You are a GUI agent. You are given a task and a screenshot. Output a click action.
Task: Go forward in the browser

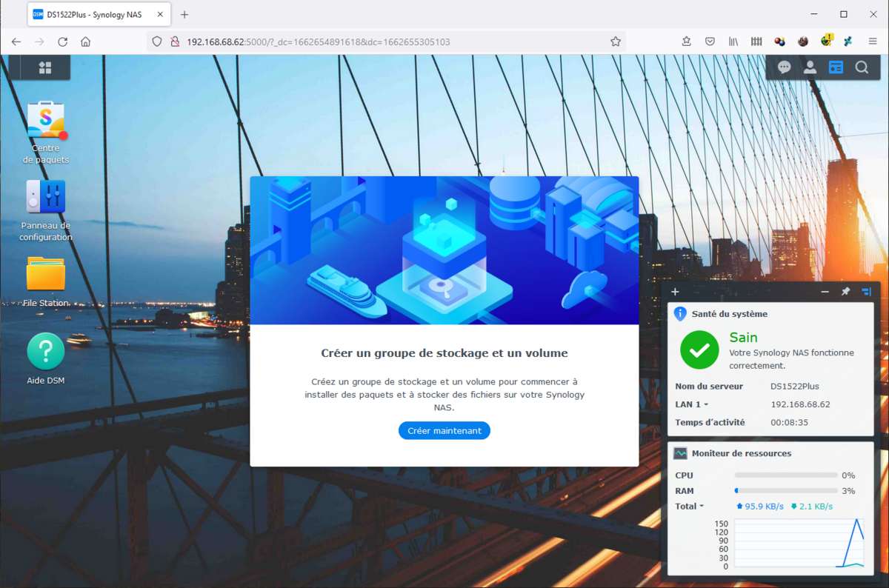tap(39, 42)
